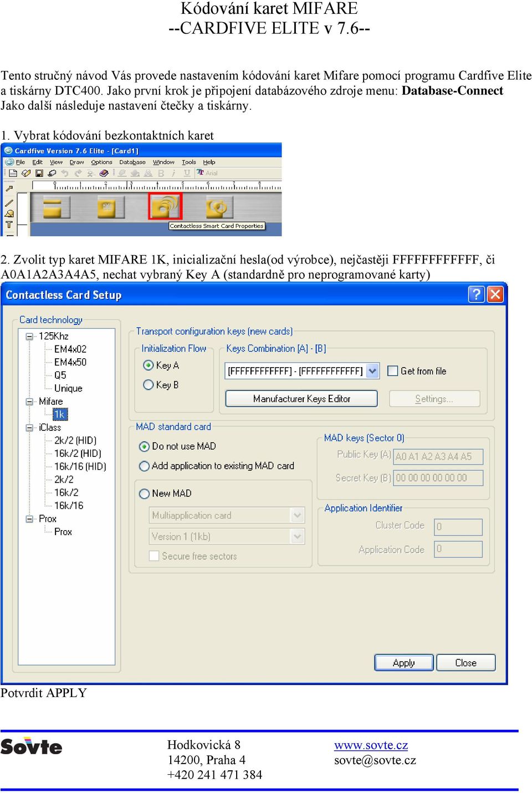The width and height of the screenshot is (532, 793).
Task: Click the Cardfive app icon beside File menu
Action: point(9,162)
